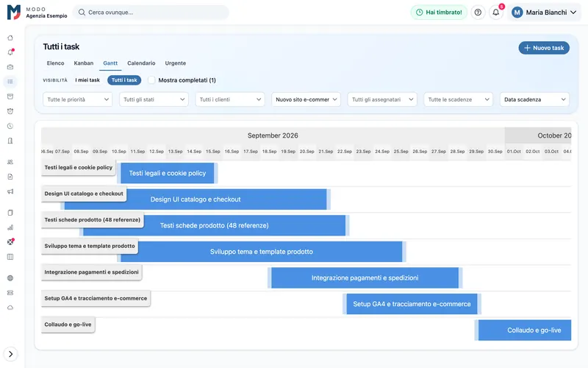
Task: Click the clock icon in Hai timbrato
Action: 419,13
